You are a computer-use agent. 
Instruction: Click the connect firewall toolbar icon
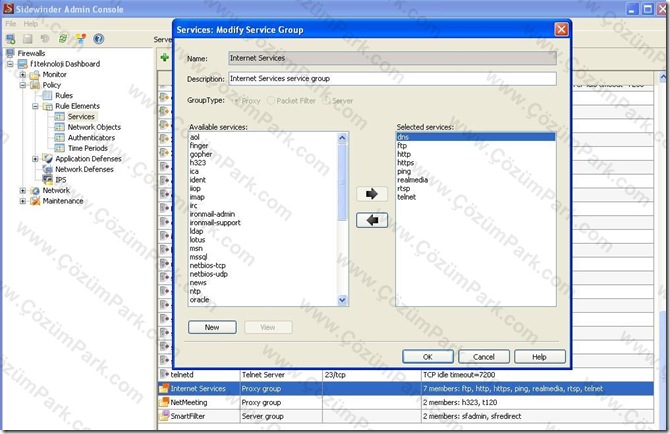pyautogui.click(x=10, y=39)
